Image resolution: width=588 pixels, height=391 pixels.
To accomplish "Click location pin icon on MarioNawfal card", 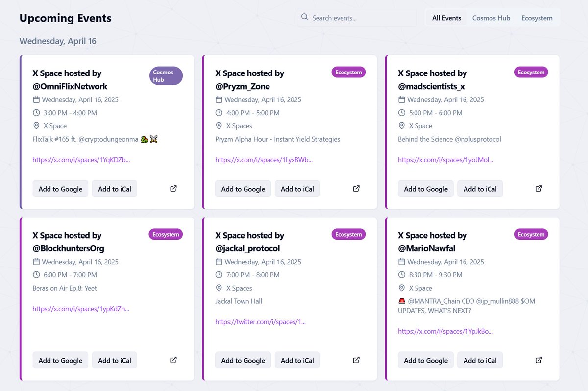I will point(402,288).
